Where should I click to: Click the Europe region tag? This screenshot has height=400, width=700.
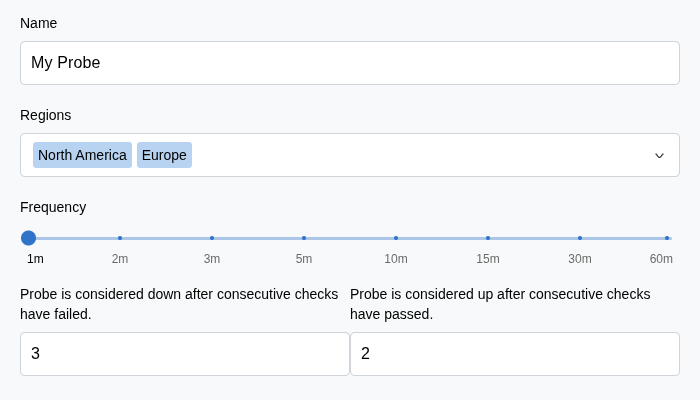click(x=164, y=155)
